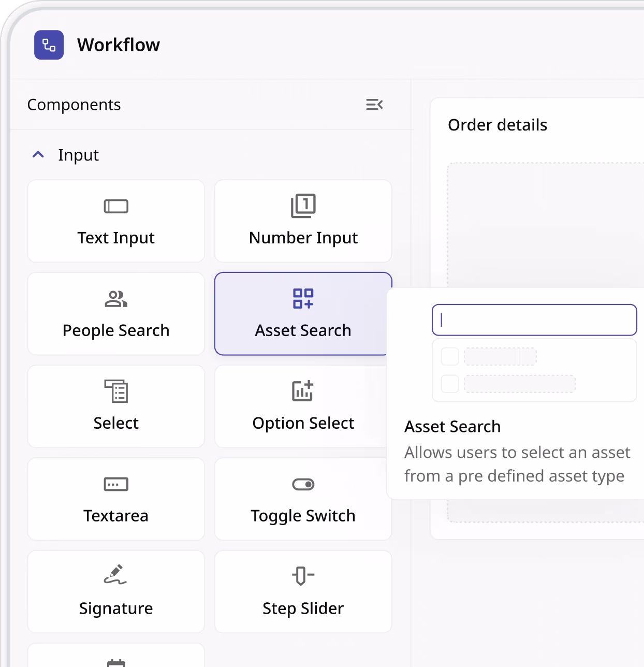Add the Toggle Switch component label
Image resolution: width=644 pixels, height=667 pixels.
(x=303, y=516)
